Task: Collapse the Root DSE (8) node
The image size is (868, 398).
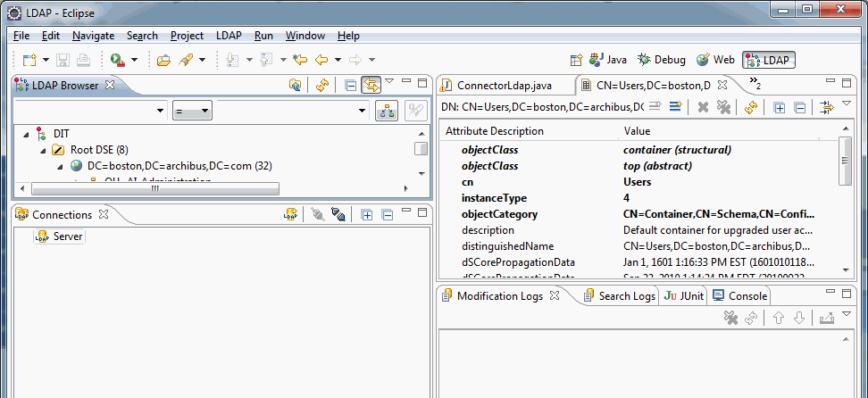Action: click(44, 149)
